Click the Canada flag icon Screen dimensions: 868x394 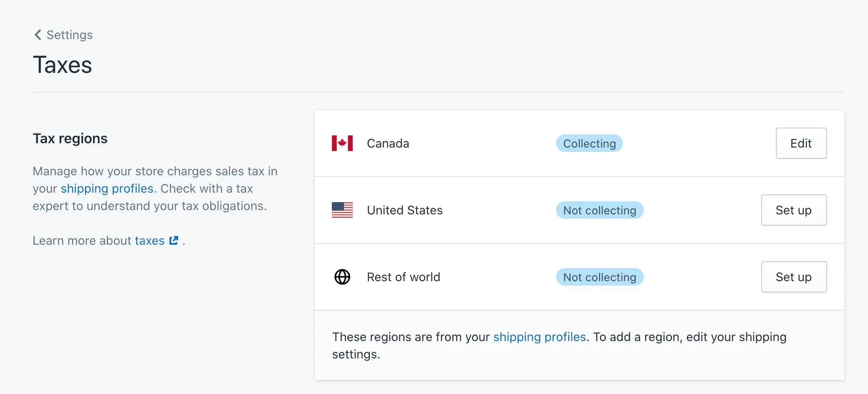click(x=342, y=143)
